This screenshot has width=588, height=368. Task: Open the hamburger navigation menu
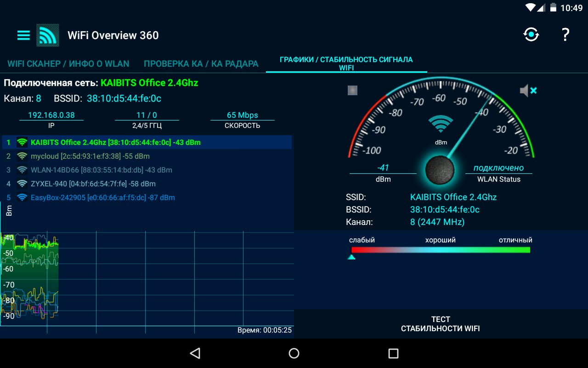click(23, 35)
